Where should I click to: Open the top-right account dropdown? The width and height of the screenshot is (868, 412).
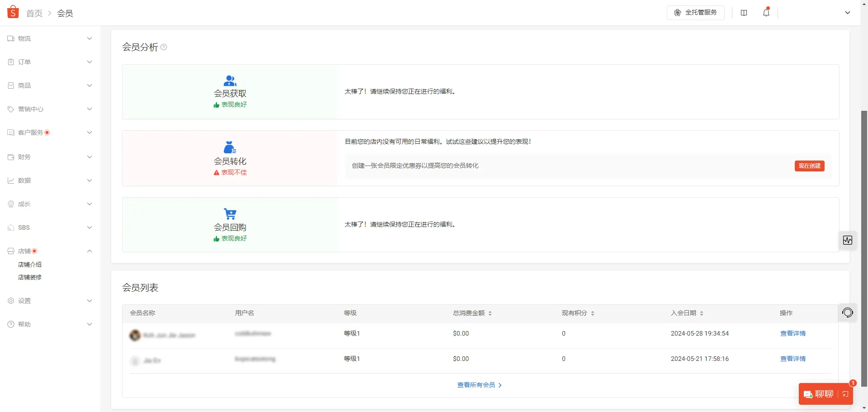tap(848, 13)
